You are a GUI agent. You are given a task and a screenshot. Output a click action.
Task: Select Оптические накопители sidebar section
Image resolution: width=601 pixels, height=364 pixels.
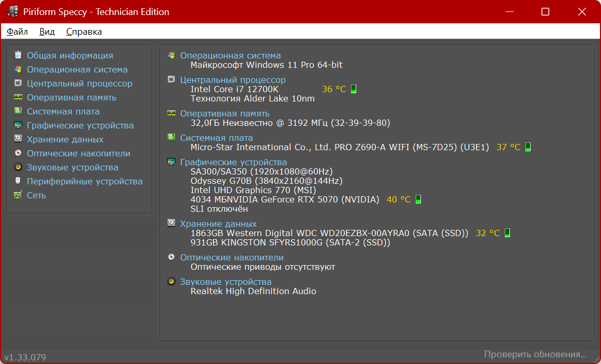[79, 153]
